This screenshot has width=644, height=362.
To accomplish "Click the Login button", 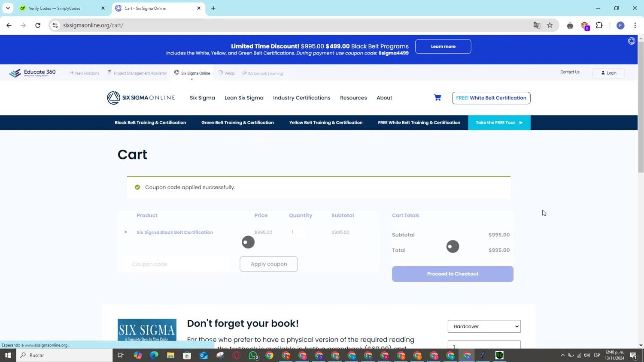I will 608,73.
